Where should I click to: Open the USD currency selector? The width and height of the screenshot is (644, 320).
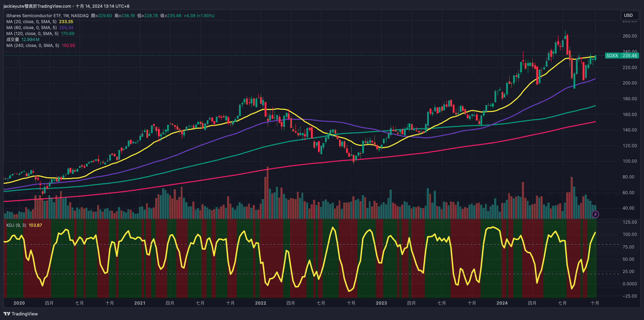(628, 15)
